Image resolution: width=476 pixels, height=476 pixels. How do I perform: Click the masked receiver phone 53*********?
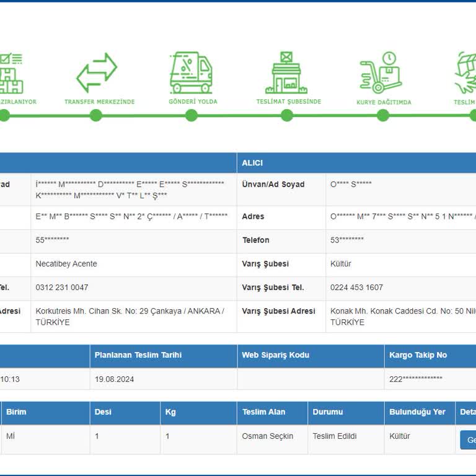[x=347, y=240]
